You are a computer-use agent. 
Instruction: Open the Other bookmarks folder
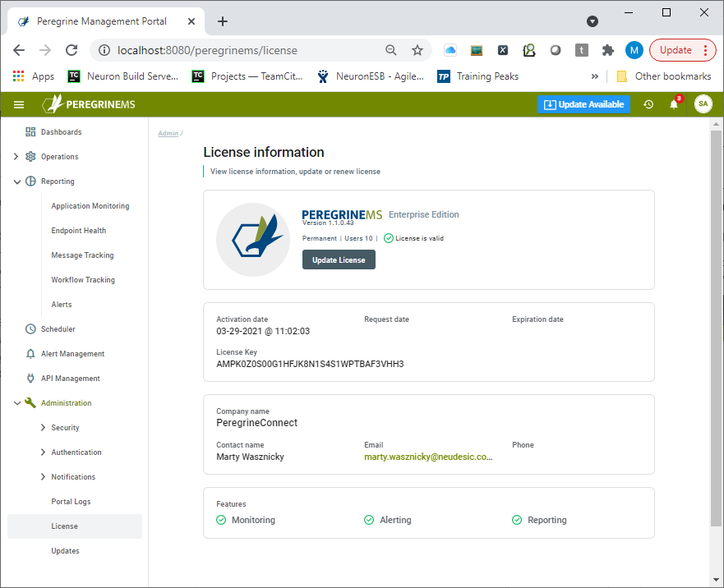click(x=664, y=76)
